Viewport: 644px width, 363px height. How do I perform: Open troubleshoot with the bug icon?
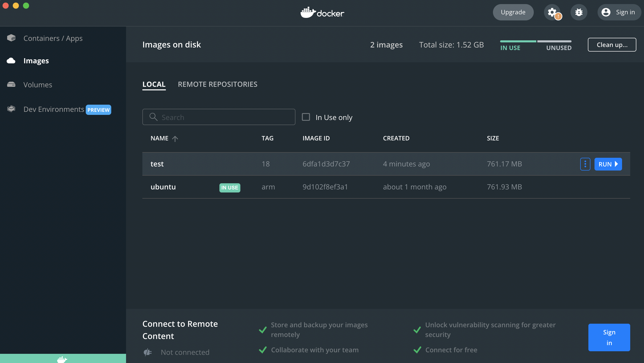click(579, 12)
